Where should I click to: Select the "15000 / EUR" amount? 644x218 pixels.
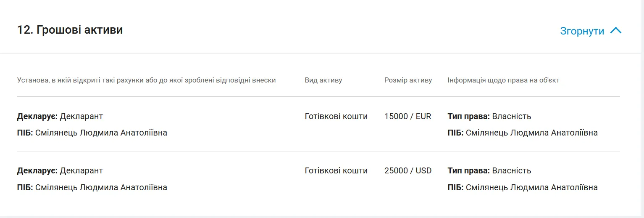pyautogui.click(x=407, y=117)
